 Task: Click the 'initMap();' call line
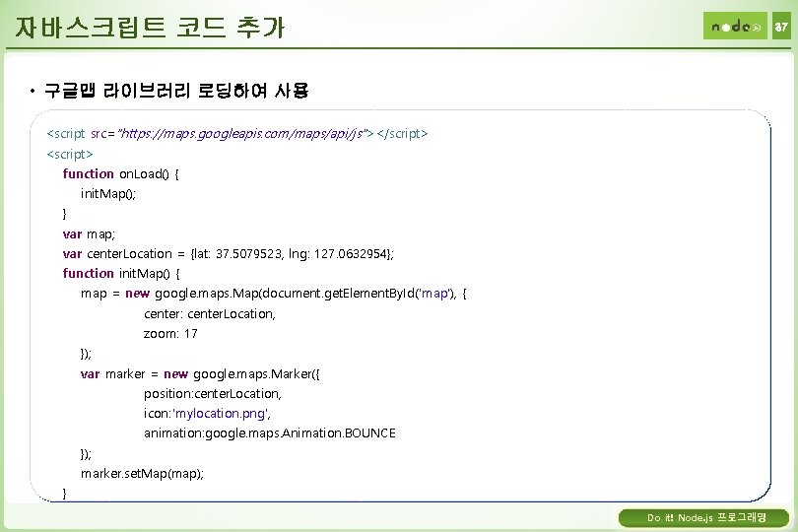(x=108, y=193)
